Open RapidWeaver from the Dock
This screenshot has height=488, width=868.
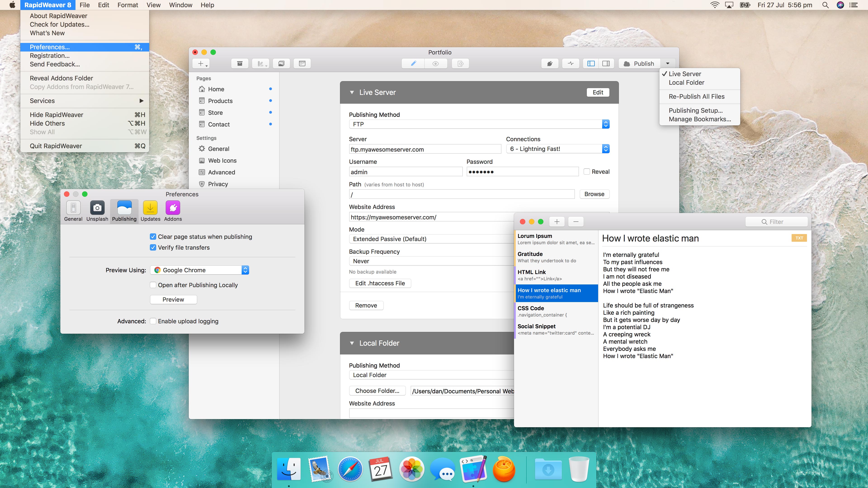(x=473, y=469)
